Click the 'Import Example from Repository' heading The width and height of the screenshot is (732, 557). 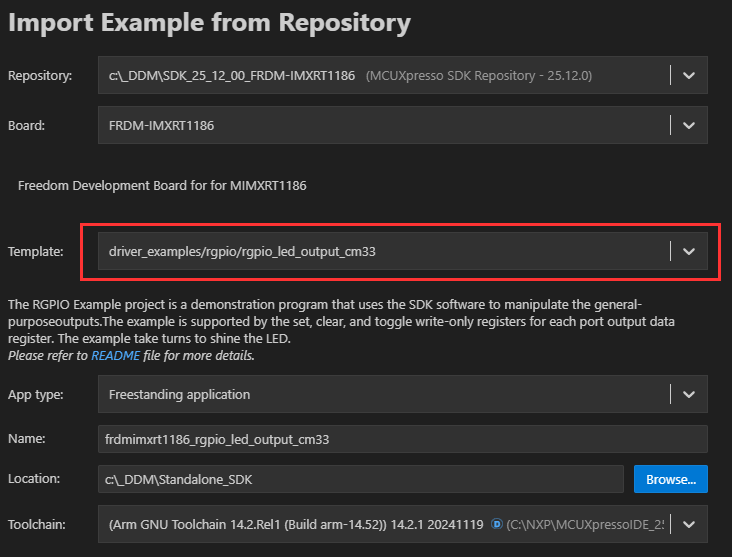coord(209,22)
